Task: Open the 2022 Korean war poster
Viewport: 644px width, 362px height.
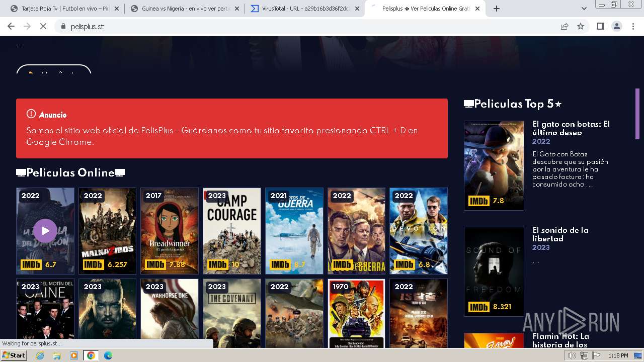Action: pyautogui.click(x=419, y=313)
